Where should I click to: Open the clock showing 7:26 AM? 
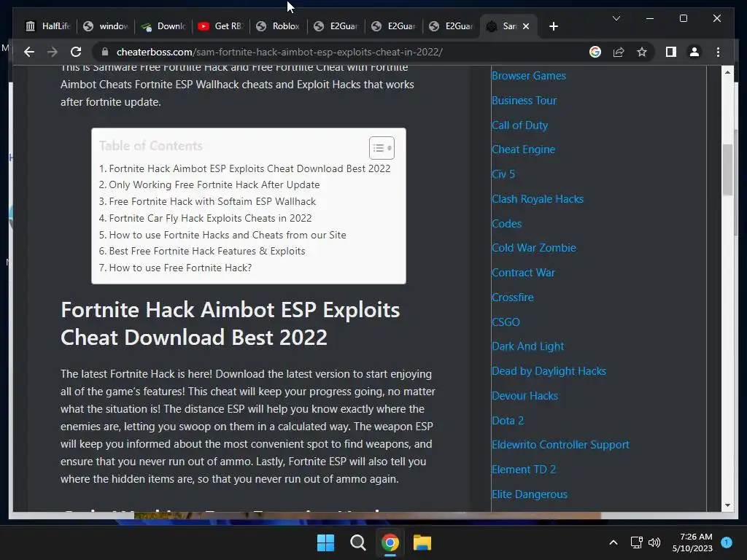pos(693,542)
